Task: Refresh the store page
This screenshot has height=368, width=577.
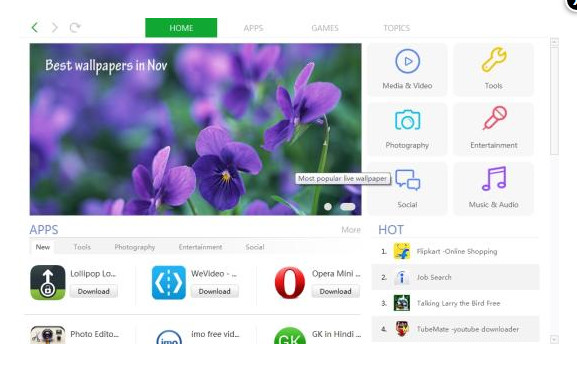Action: [x=75, y=27]
